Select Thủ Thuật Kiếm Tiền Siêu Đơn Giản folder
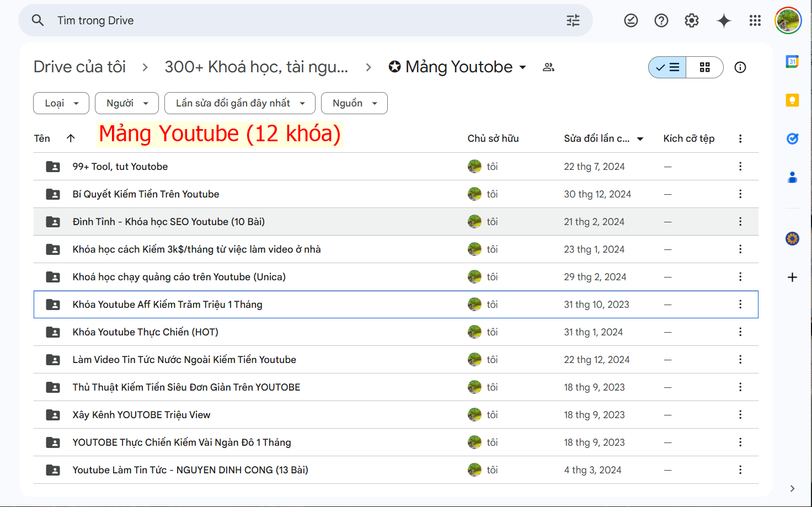The image size is (812, 507). tap(396, 387)
